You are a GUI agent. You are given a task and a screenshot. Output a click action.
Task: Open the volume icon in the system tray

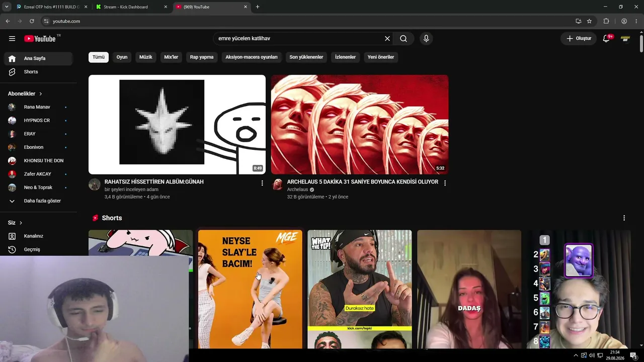[x=591, y=355]
